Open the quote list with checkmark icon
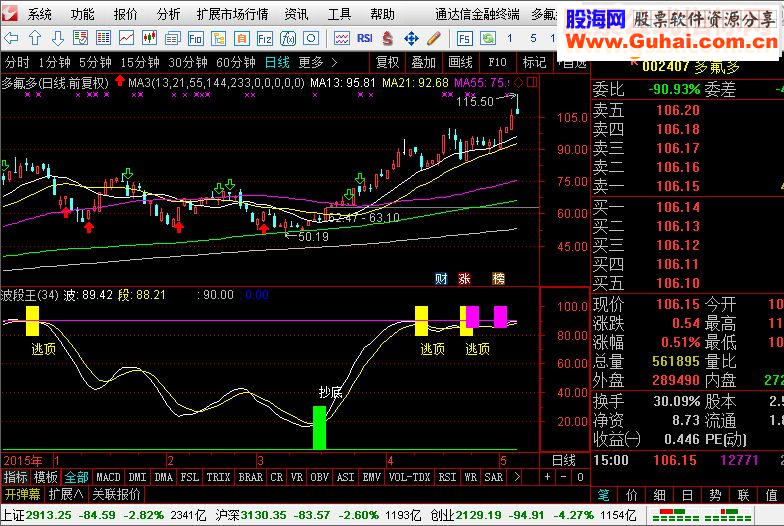Viewport: 784px width, 526px height. [x=80, y=38]
